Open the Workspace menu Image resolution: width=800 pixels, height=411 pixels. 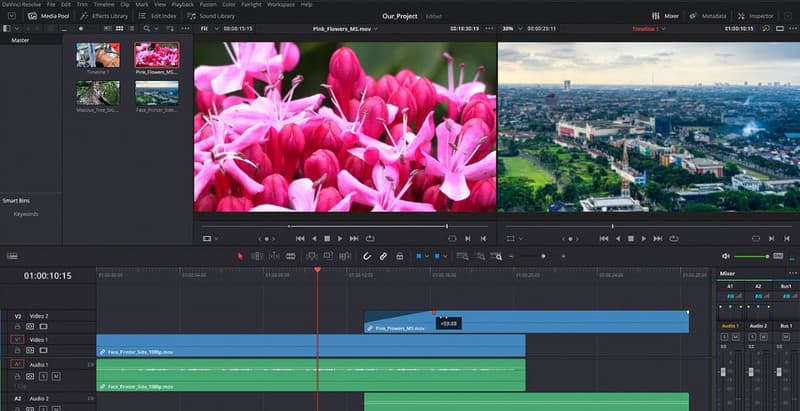click(281, 4)
